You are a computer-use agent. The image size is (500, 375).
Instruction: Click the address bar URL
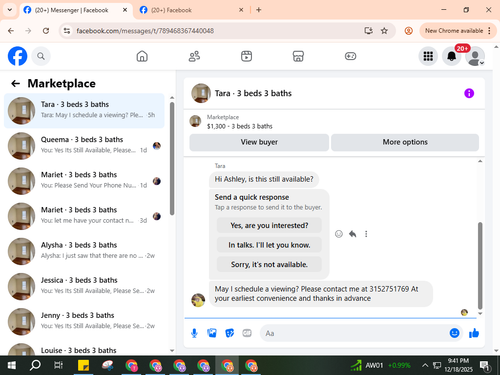point(145,31)
